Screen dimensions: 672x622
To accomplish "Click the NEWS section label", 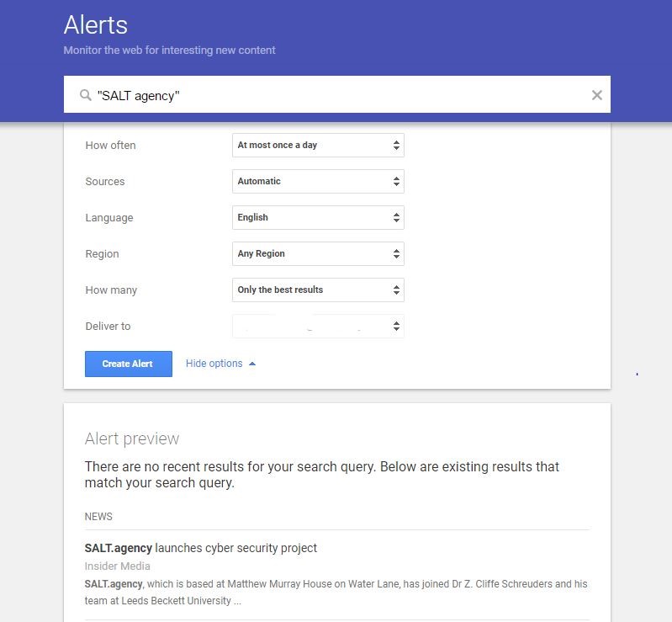I will point(98,517).
